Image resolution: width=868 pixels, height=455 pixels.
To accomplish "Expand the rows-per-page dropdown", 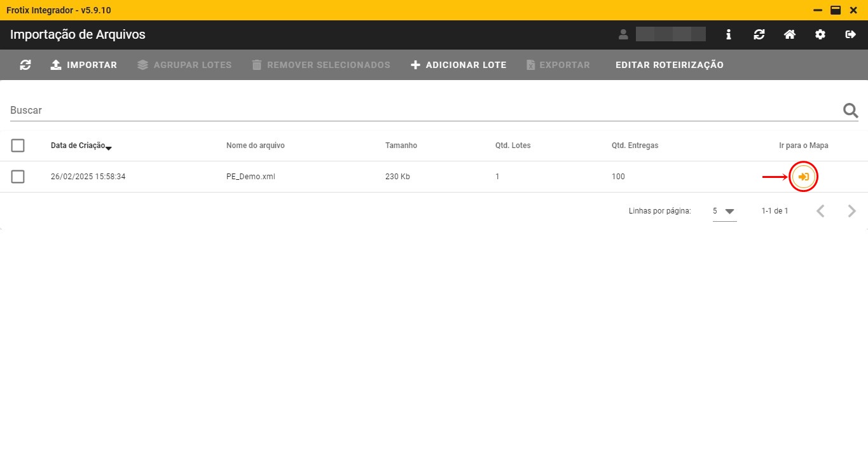I will pyautogui.click(x=729, y=211).
